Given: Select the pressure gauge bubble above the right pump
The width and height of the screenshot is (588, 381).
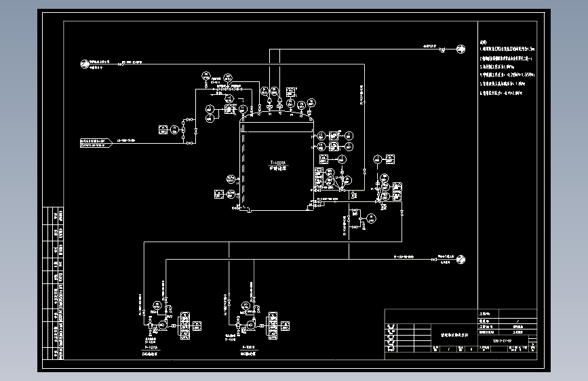Looking at the screenshot, I should [x=246, y=305].
